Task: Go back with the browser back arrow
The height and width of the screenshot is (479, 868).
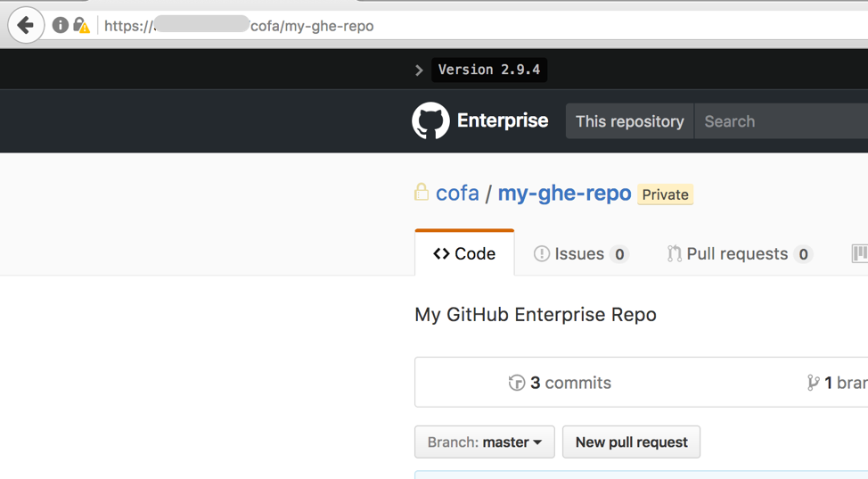Action: coord(26,25)
